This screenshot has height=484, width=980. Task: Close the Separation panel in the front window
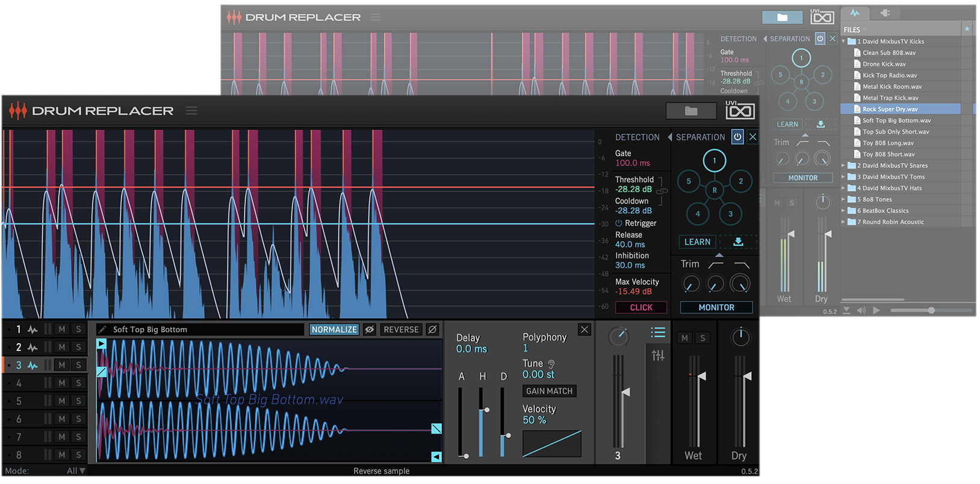752,137
